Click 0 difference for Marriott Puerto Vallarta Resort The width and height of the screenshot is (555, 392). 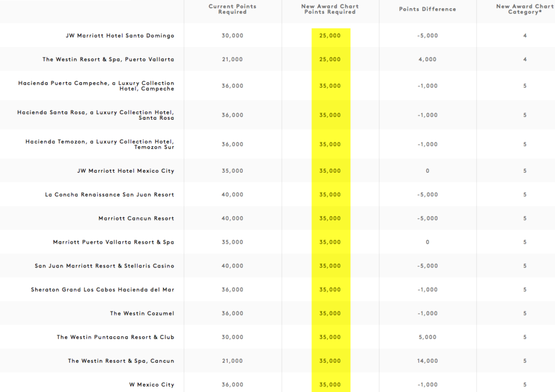(428, 242)
